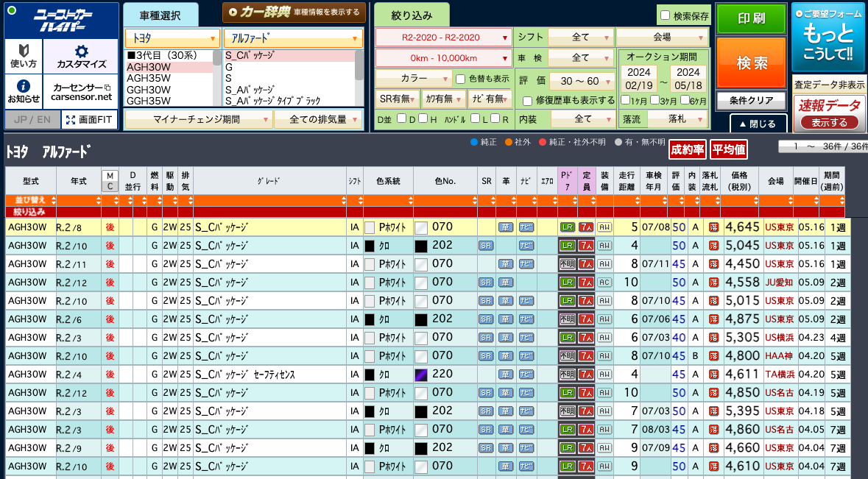
Task: Click the 不明 door icon in the 4,450 row
Action: pyautogui.click(x=568, y=264)
